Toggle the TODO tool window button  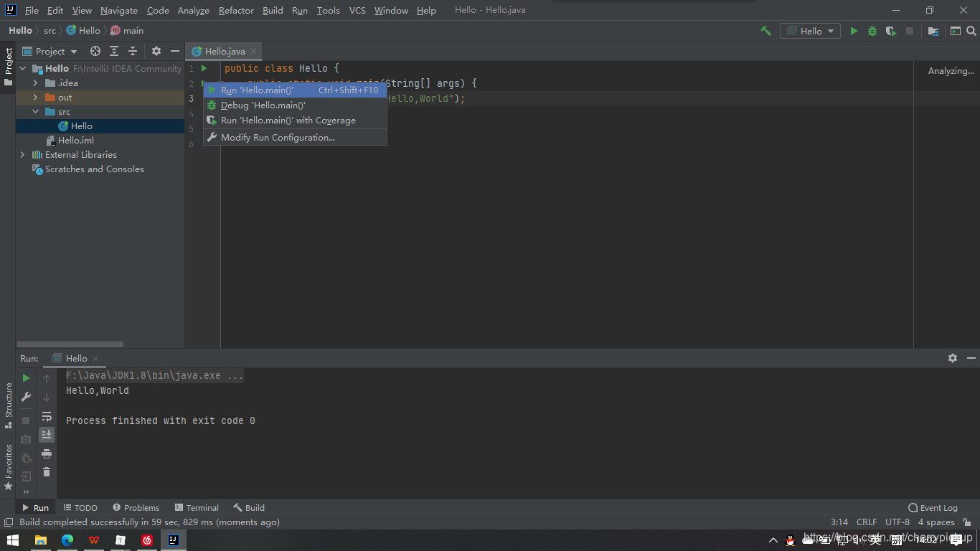(x=80, y=507)
